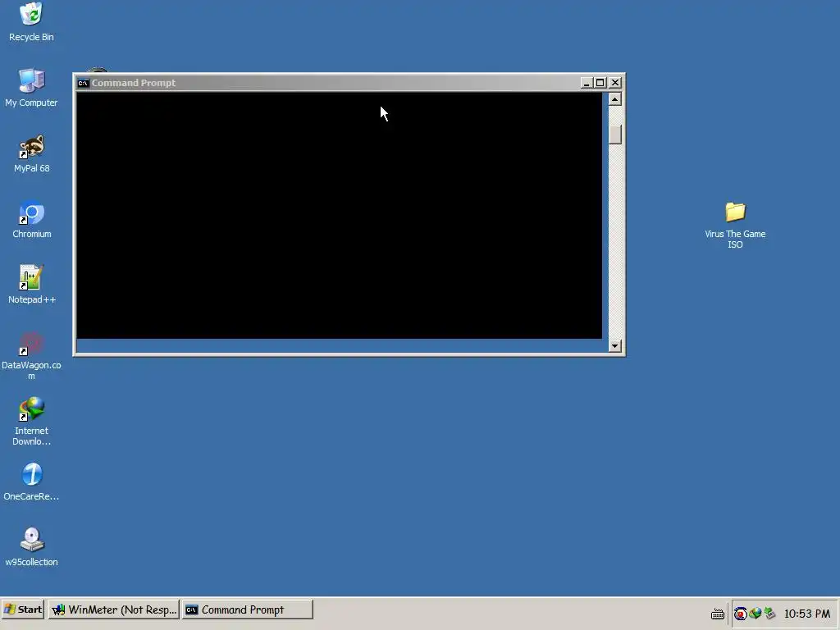The image size is (840, 630).
Task: Open the Start menu
Action: click(x=22, y=609)
